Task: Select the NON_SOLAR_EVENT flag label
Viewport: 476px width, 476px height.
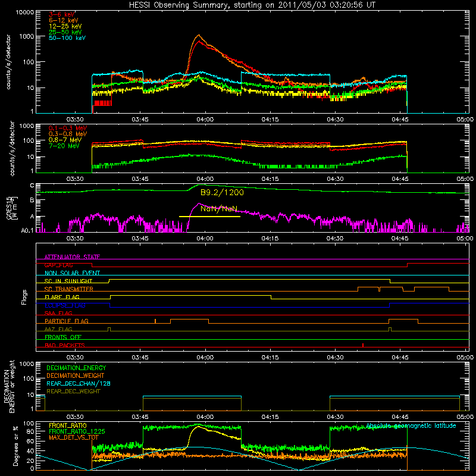Action: (x=72, y=273)
